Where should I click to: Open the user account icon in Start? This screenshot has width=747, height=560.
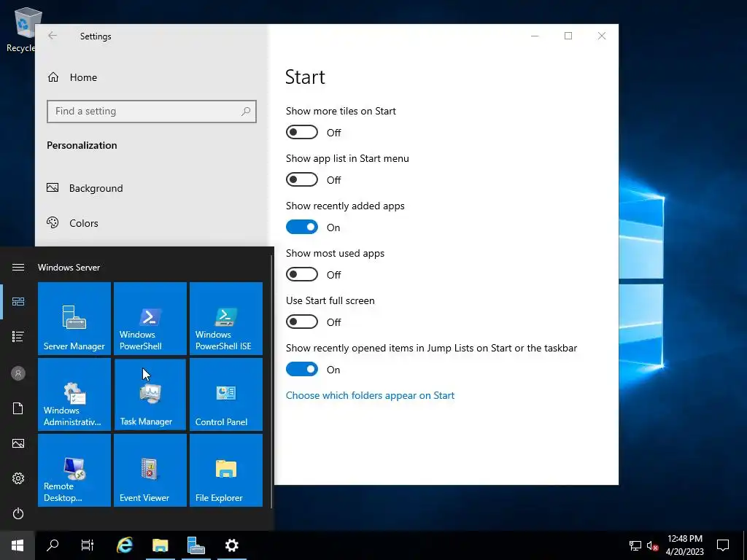pos(18,373)
